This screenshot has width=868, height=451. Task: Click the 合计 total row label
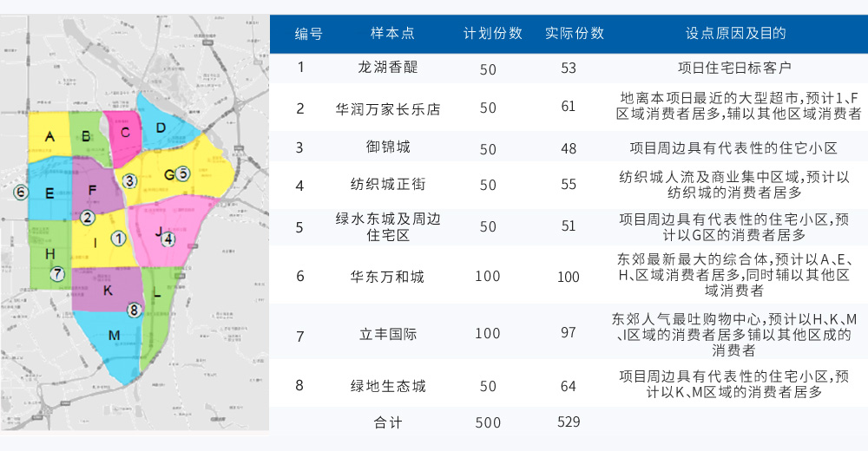coord(388,422)
